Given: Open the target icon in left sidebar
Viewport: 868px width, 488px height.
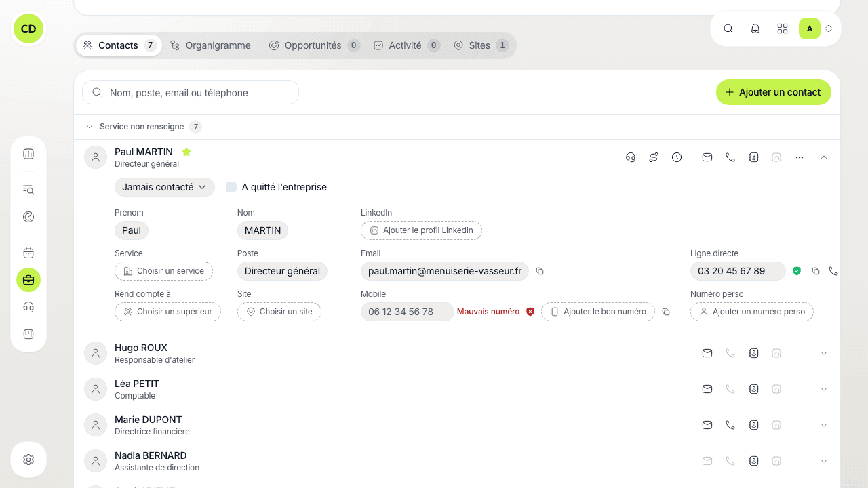Looking at the screenshot, I should coord(28,217).
